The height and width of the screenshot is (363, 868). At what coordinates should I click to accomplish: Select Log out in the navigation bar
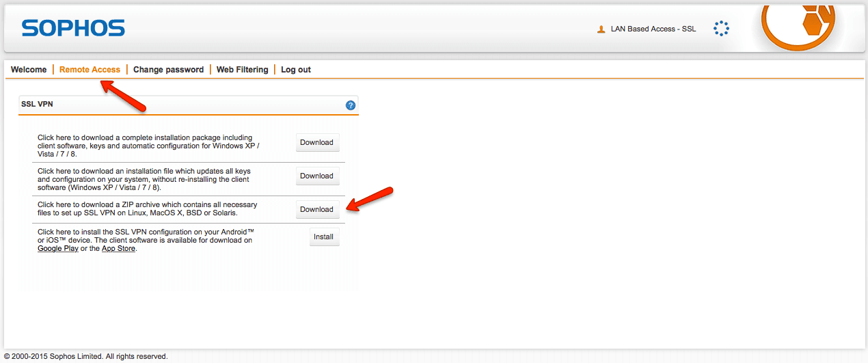296,70
